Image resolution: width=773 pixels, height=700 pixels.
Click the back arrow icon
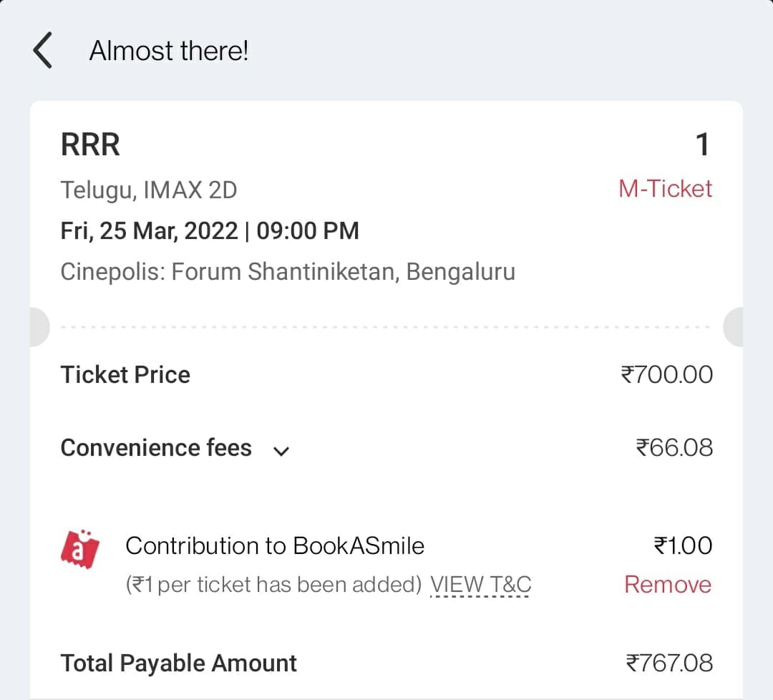[43, 50]
